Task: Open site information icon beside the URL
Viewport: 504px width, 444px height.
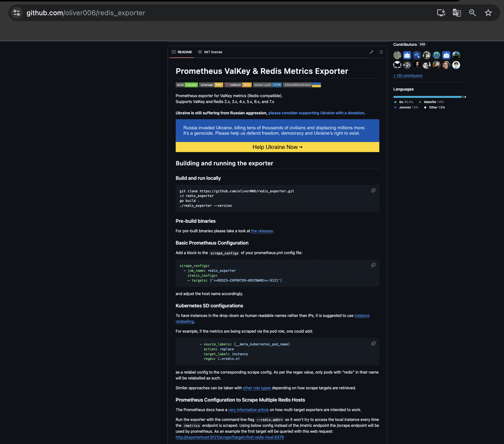Action: click(x=16, y=13)
